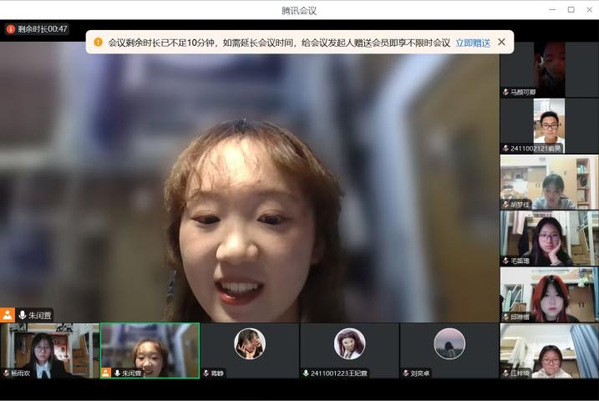This screenshot has height=401, width=599.
Task: Click the green mic icon of 2411001223
Action: tap(306, 373)
